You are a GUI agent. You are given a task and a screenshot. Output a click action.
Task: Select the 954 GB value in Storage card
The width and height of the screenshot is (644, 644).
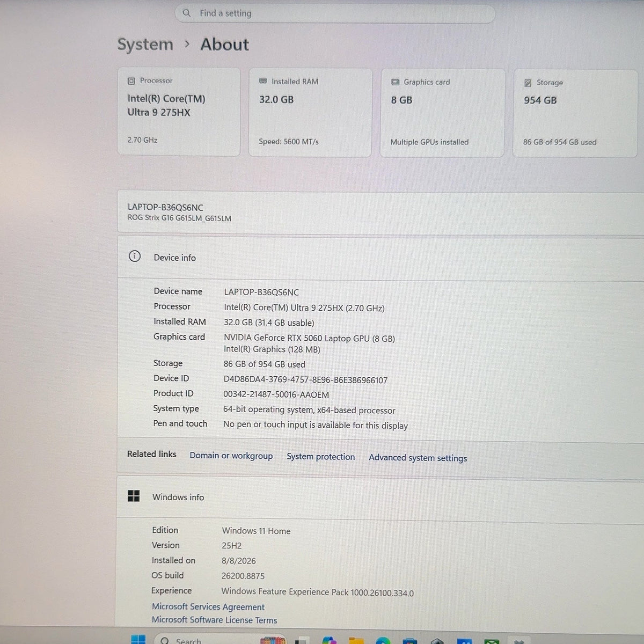tap(540, 100)
